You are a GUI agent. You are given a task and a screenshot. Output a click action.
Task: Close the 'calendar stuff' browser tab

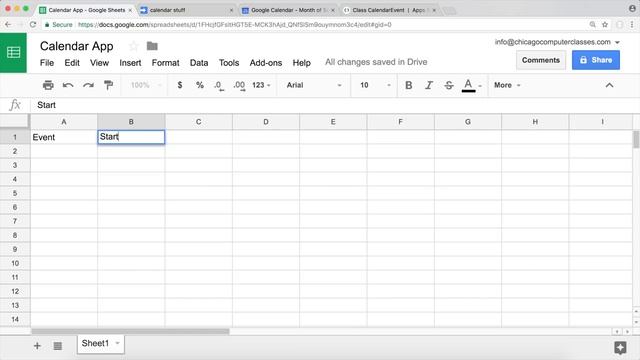(x=231, y=10)
